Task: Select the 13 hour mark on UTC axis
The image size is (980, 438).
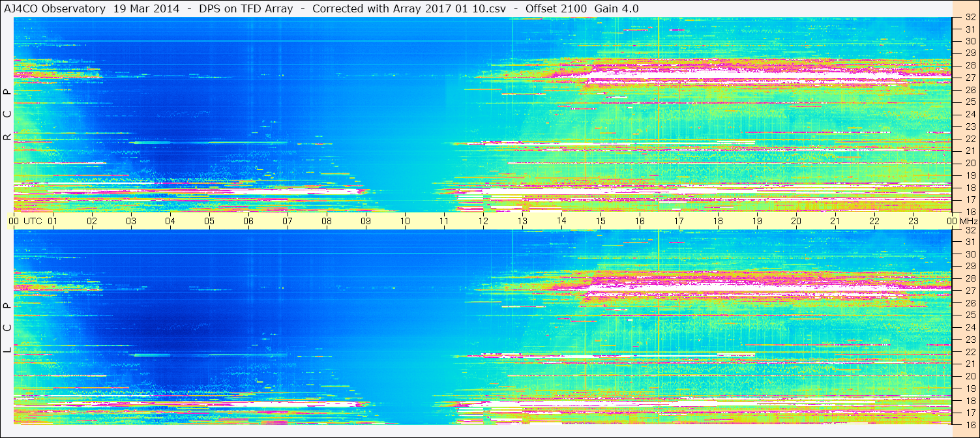Action: (522, 221)
